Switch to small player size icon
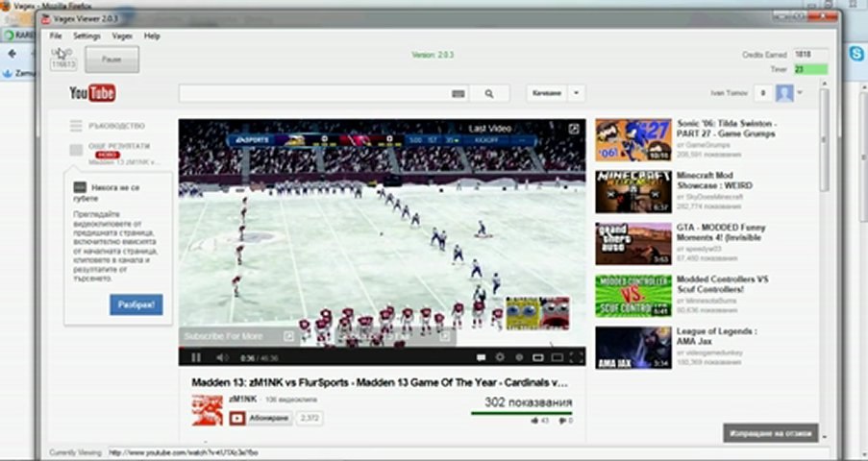This screenshot has width=868, height=461. coord(537,357)
